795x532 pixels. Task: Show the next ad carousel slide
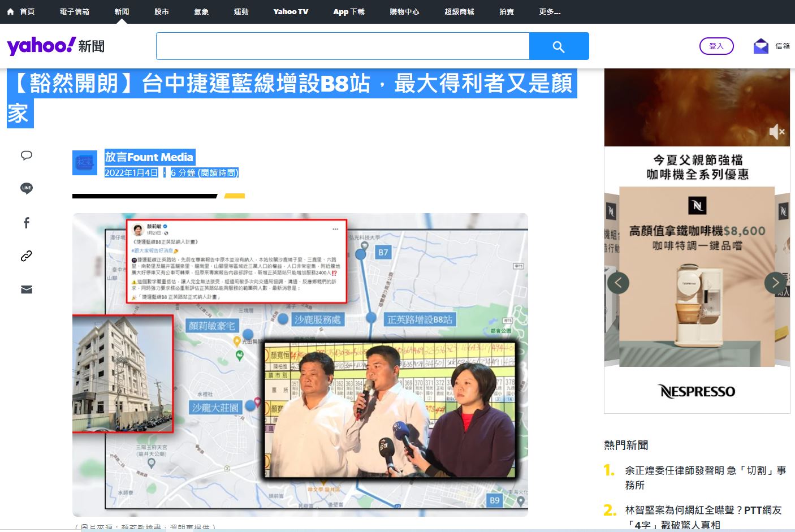(775, 283)
